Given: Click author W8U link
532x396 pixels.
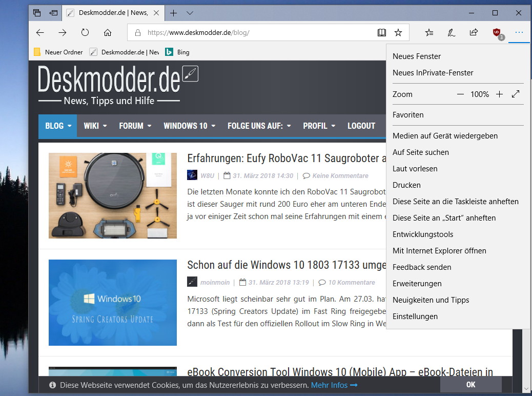Looking at the screenshot, I should coord(207,176).
